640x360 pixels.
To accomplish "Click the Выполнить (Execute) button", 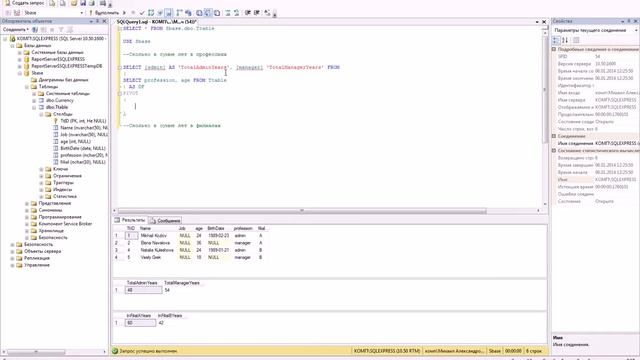I will click(x=105, y=13).
